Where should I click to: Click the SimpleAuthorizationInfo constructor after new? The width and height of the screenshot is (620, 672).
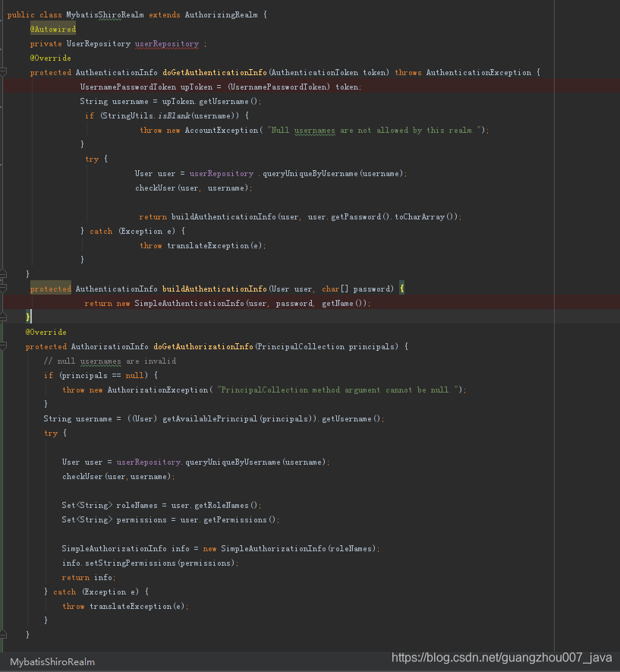pos(273,548)
